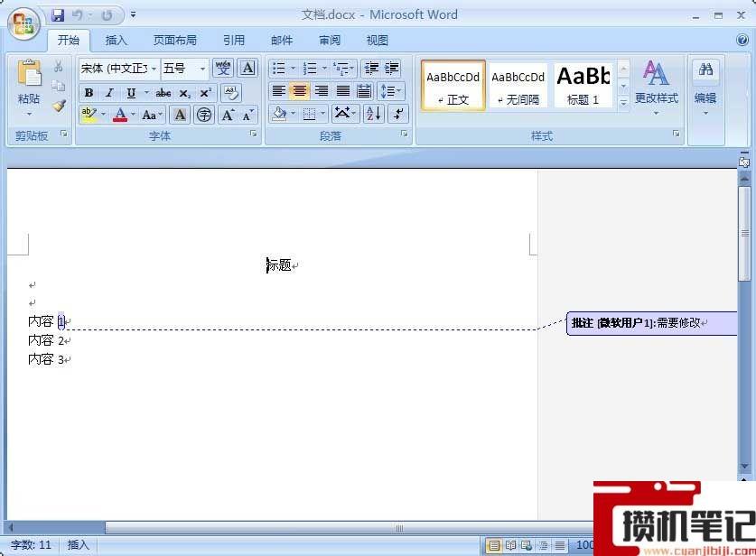This screenshot has height=556, width=756.
Task: Toggle strikethrough formatting
Action: (x=163, y=92)
